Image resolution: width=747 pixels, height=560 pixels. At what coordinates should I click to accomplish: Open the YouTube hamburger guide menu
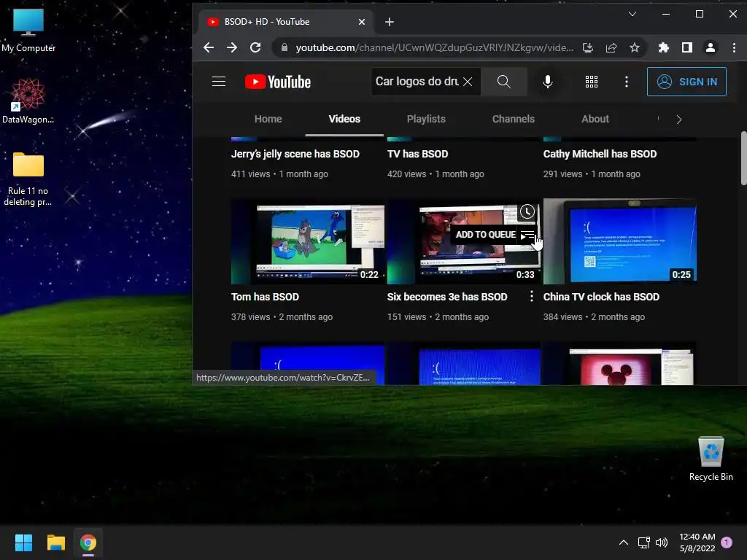point(219,82)
